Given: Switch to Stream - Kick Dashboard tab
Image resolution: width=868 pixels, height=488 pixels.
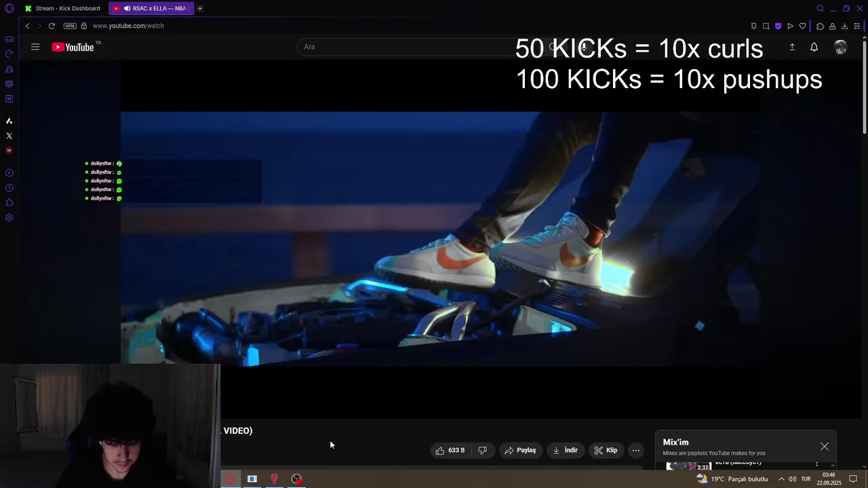Looking at the screenshot, I should point(62,8).
